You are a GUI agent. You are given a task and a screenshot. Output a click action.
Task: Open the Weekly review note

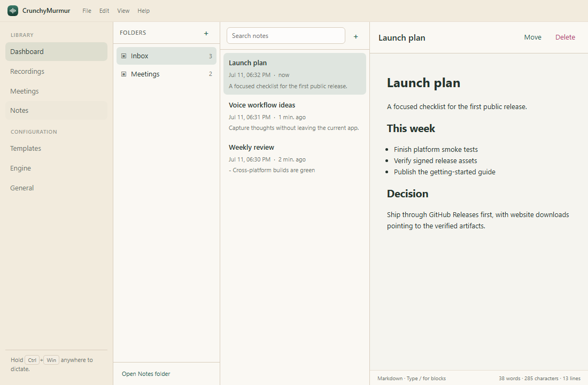[295, 158]
